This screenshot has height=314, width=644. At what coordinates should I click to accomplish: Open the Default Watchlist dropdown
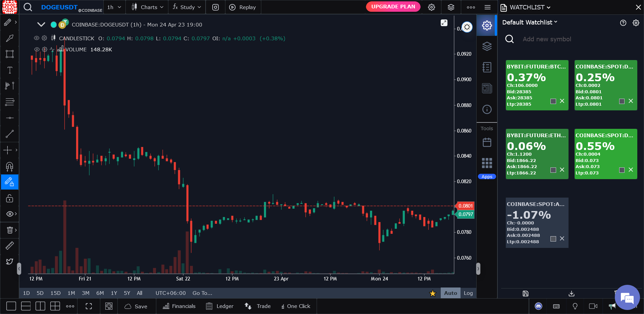530,22
